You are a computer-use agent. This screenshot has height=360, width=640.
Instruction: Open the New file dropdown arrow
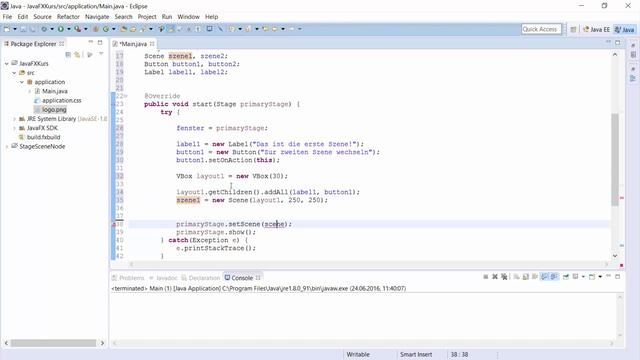15,29
